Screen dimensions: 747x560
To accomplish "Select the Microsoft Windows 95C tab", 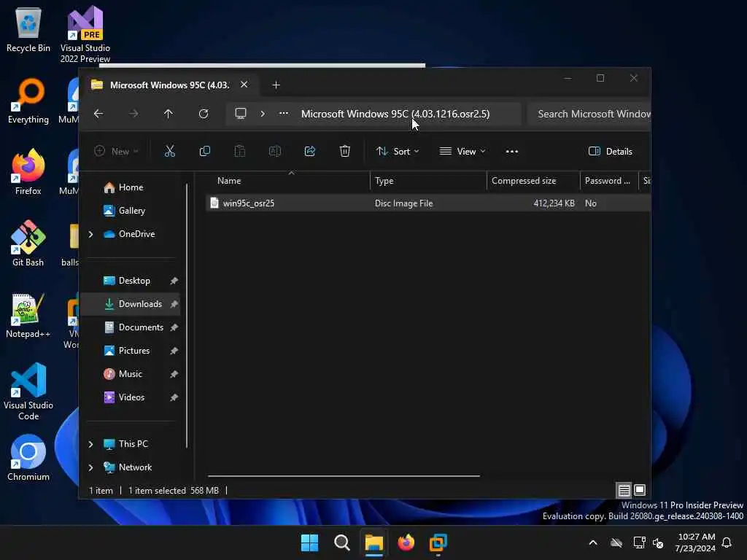I will 169,85.
